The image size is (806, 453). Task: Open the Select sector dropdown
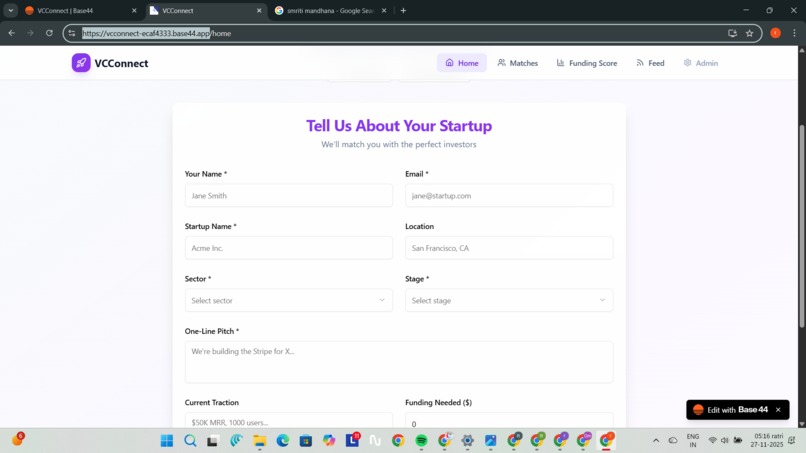click(x=289, y=300)
